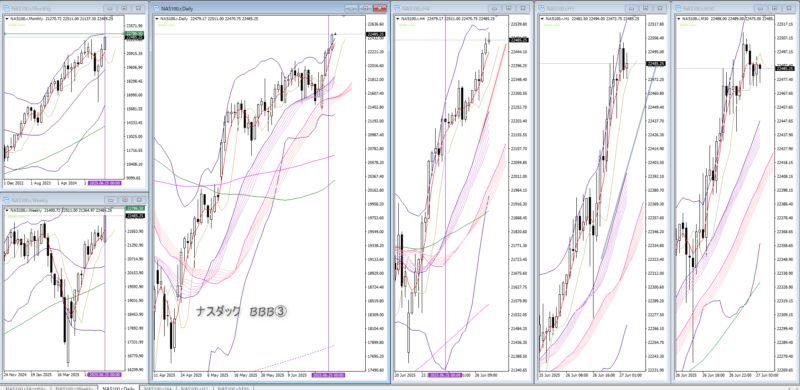Image resolution: width=800 pixels, height=390 pixels.
Task: Click the chart icon in Monthly window title bar
Action: pos(6,8)
